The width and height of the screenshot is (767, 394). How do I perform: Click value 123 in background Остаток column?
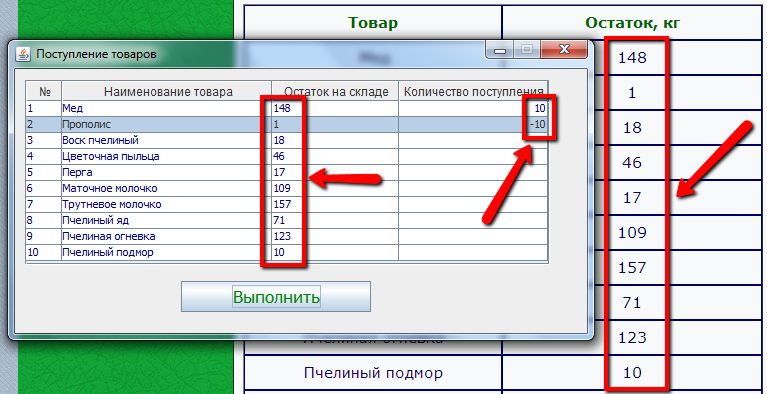(x=632, y=338)
